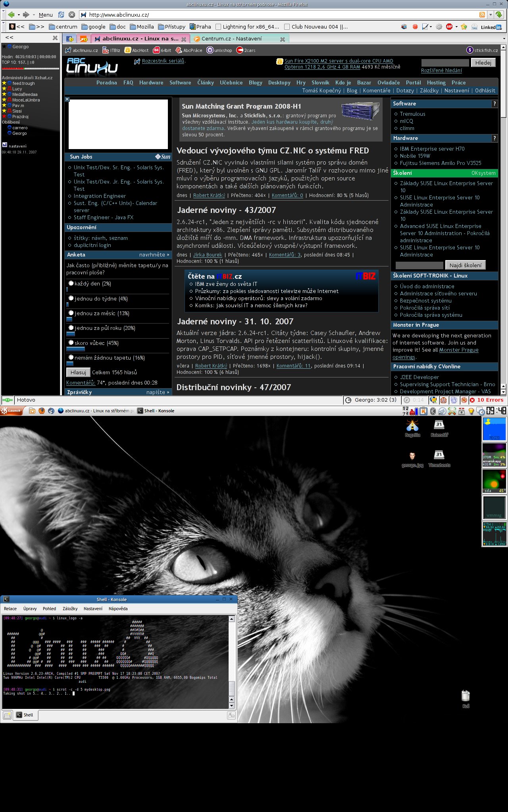Click the 10 Errors status bar indicator
This screenshot has height=812, width=508.
487,400
